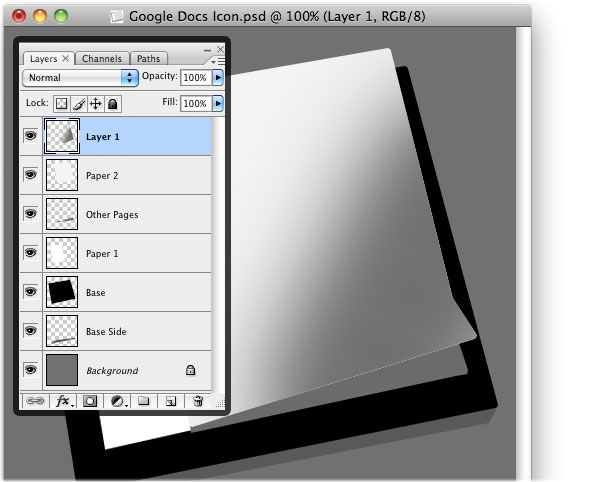
Task: Click the document icon in the title bar
Action: point(117,16)
